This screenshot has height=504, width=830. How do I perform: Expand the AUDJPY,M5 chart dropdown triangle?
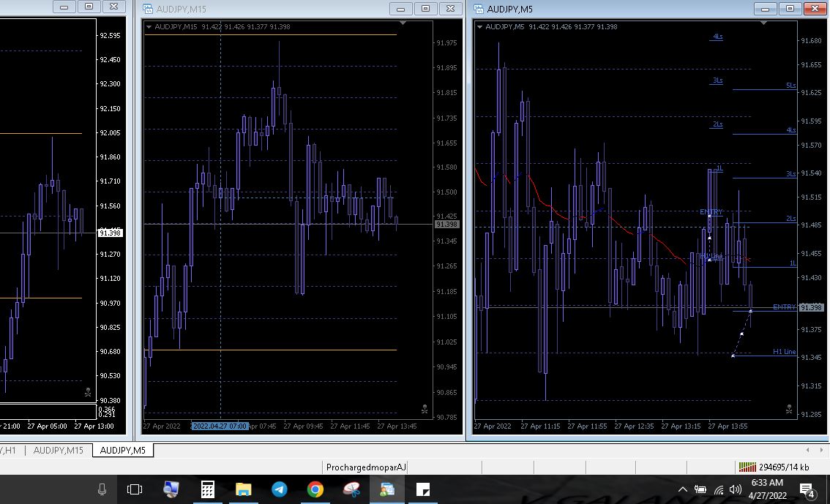480,27
